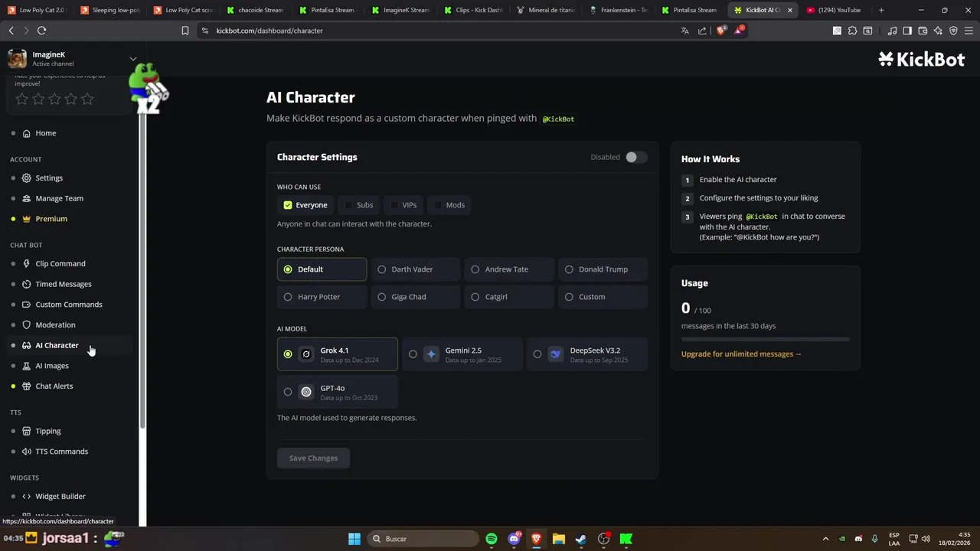
Task: Open Widget Builder code entry
Action: (60, 496)
